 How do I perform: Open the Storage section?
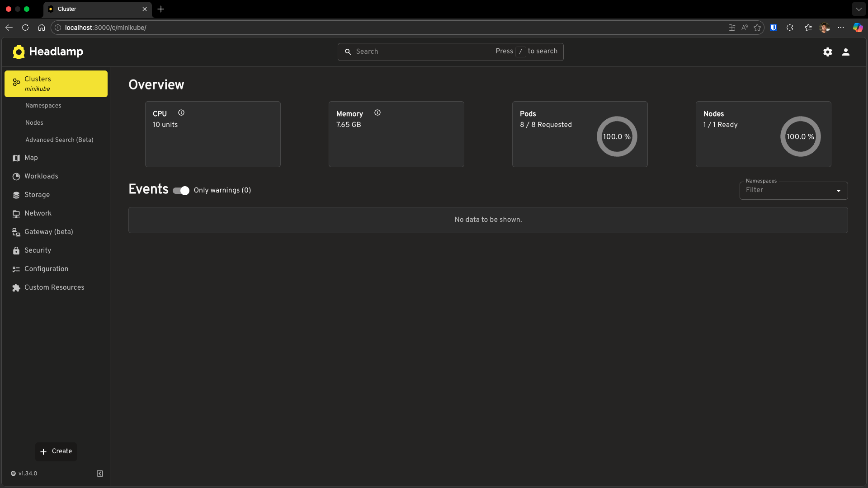click(x=36, y=195)
